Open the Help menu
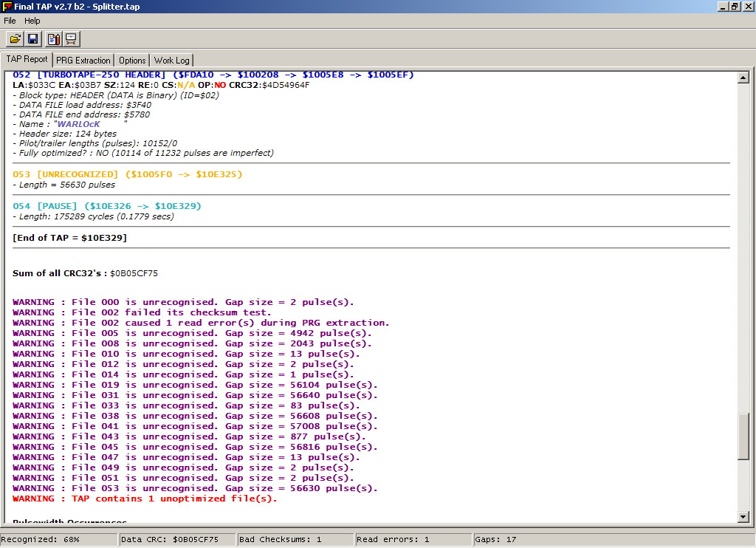 pos(32,21)
